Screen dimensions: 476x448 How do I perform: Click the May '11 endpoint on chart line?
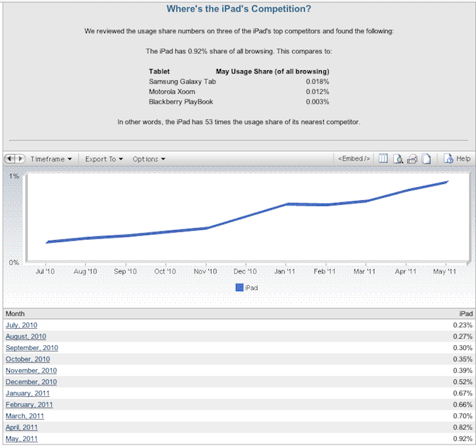pos(446,182)
